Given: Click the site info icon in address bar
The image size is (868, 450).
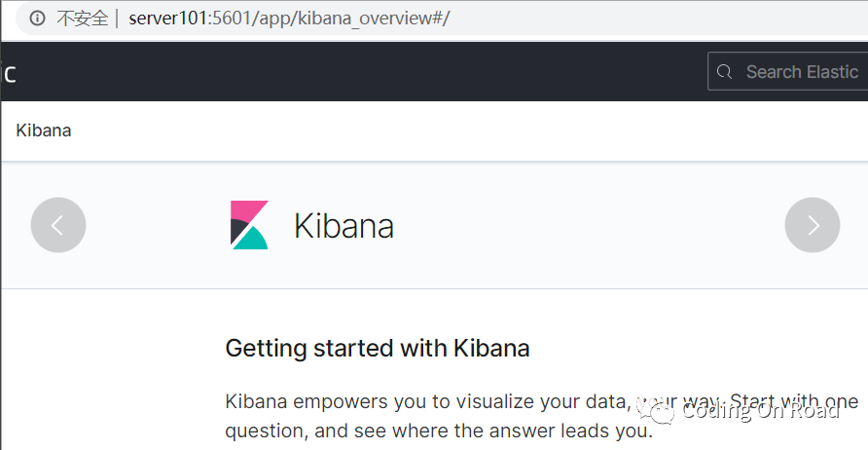Looking at the screenshot, I should (37, 19).
